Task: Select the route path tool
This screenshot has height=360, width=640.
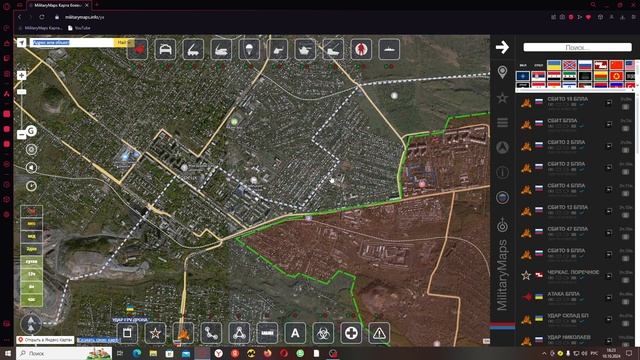Action: pyautogui.click(x=211, y=333)
